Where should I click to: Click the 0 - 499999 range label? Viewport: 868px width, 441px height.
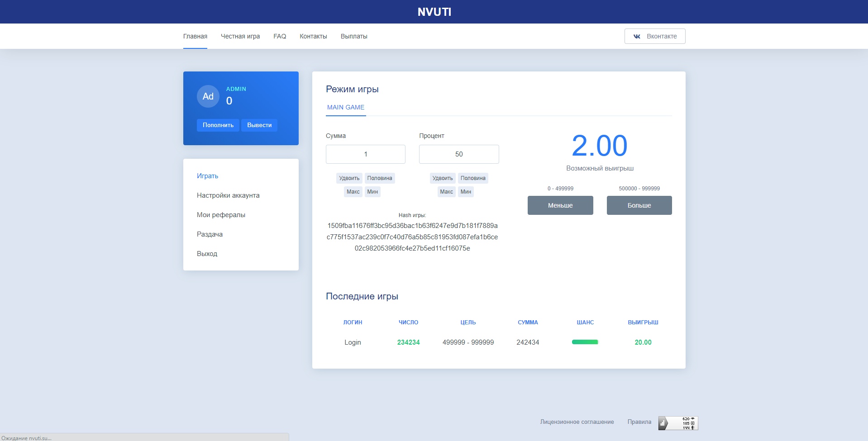[560, 189]
